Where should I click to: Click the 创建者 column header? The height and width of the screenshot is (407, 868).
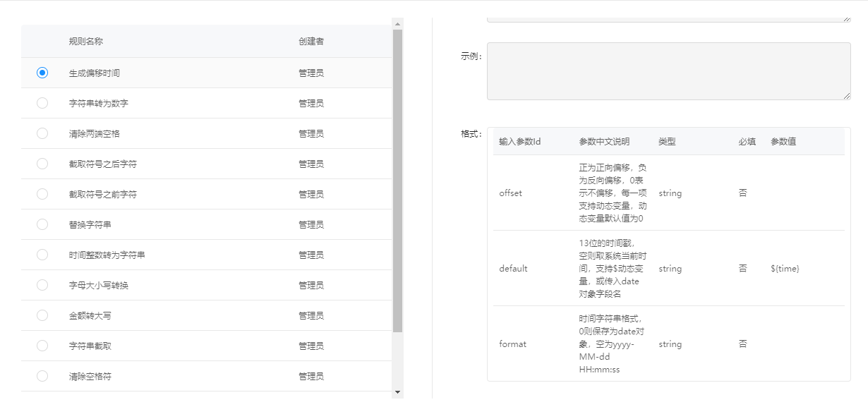(x=311, y=42)
